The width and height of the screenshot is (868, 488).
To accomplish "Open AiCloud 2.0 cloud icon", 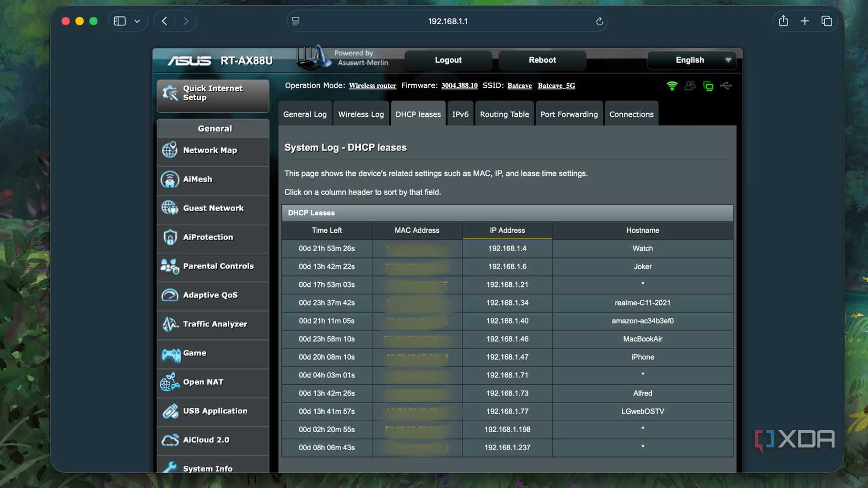I will click(169, 440).
